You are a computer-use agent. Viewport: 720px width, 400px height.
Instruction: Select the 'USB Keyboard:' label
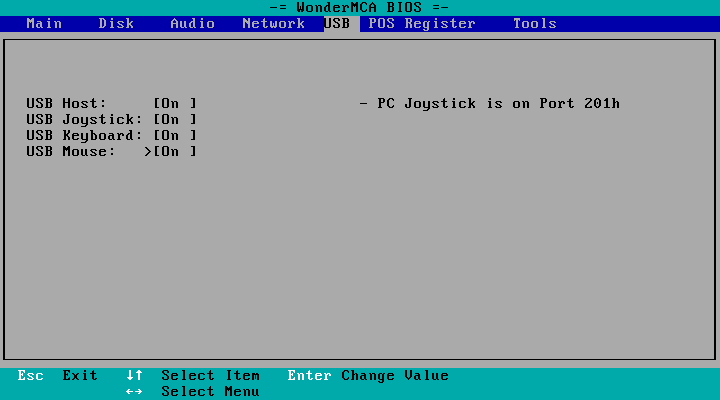tap(84, 135)
